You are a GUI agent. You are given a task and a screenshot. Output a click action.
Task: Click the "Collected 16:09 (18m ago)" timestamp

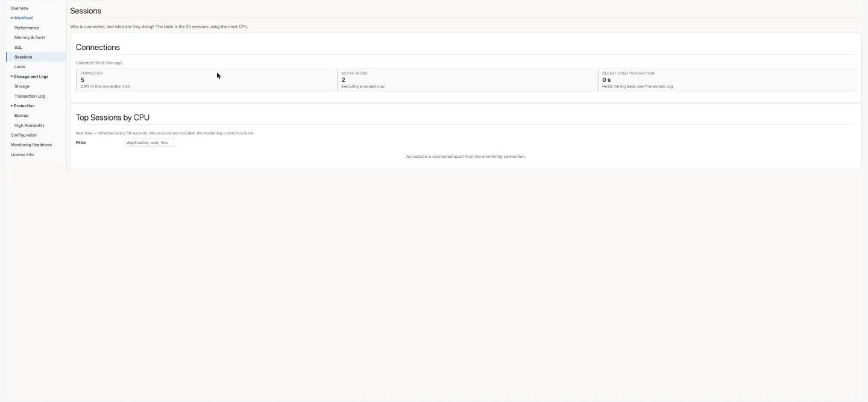[x=99, y=63]
